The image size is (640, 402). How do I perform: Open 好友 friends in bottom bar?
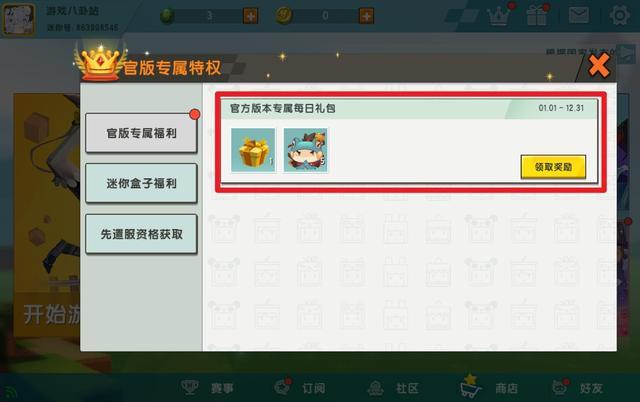577,387
